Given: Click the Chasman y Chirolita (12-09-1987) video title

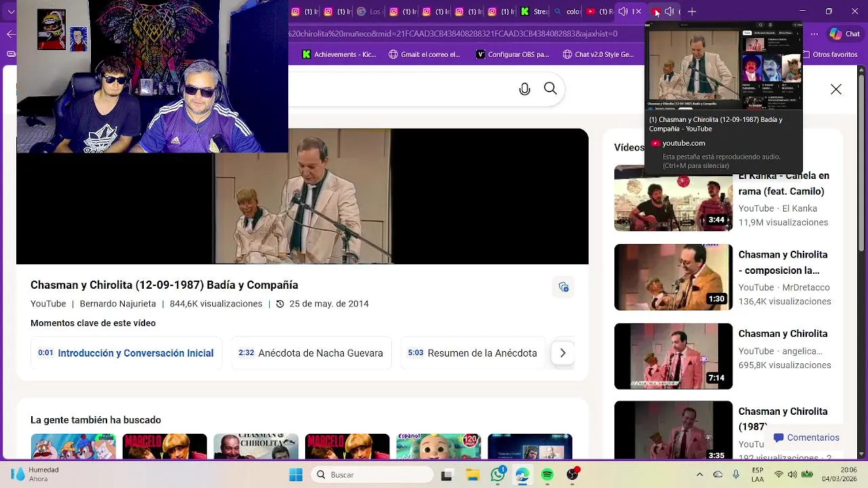Looking at the screenshot, I should 164,285.
